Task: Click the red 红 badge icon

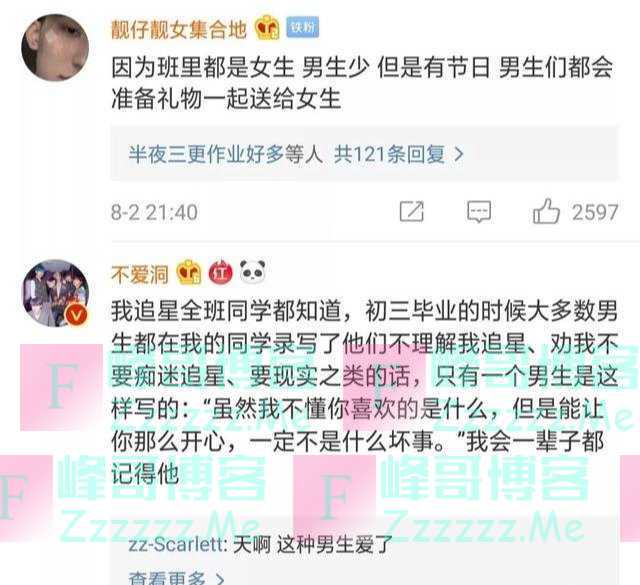Action: coord(220,273)
